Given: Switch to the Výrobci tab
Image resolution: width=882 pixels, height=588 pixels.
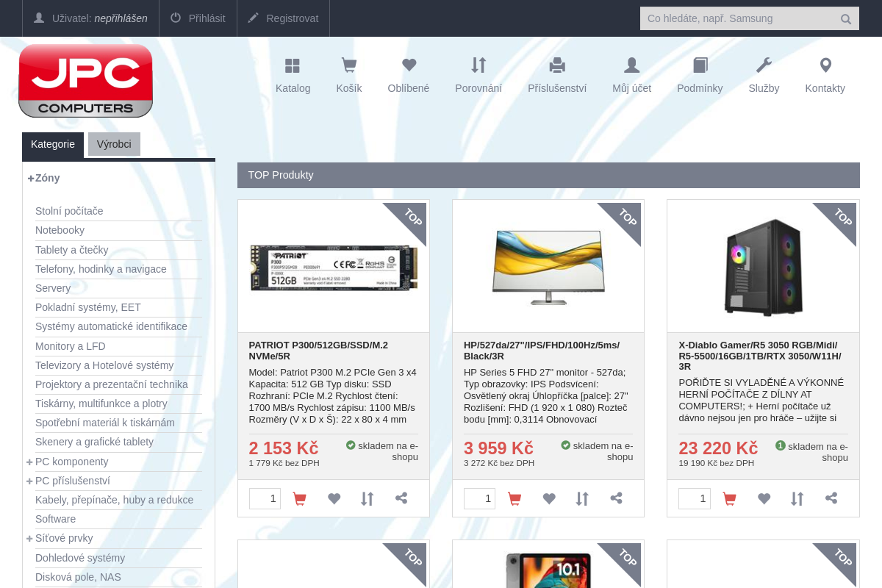Looking at the screenshot, I should (x=114, y=144).
